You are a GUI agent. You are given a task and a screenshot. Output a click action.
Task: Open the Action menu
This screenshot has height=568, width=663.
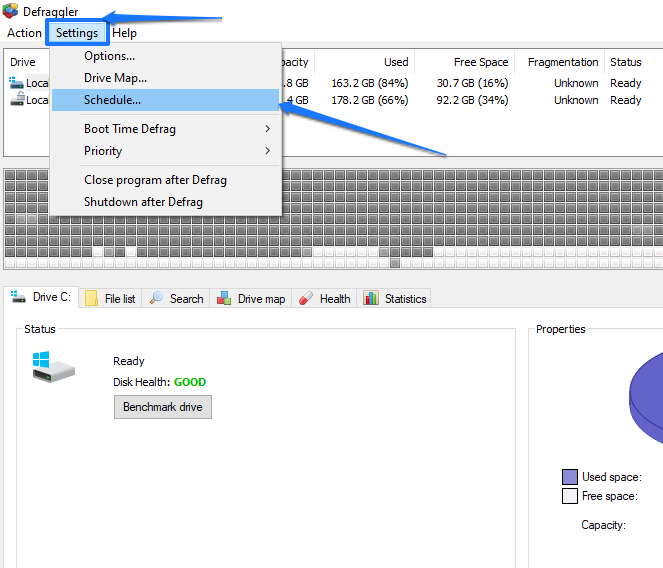tap(24, 33)
